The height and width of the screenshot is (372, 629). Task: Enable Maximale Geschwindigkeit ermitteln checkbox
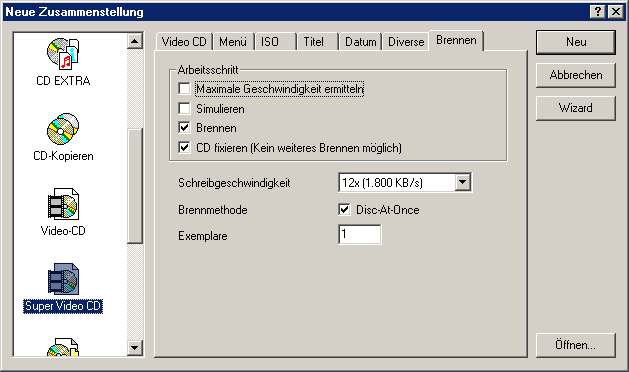point(184,89)
